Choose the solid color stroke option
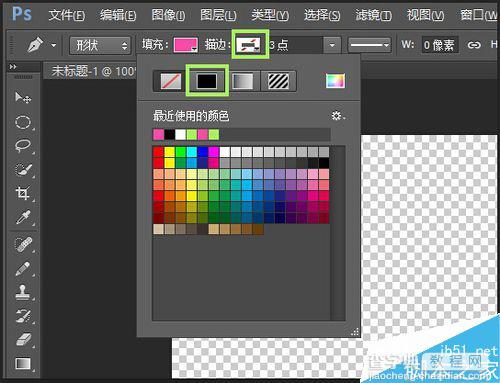The width and height of the screenshot is (500, 383). pos(207,81)
